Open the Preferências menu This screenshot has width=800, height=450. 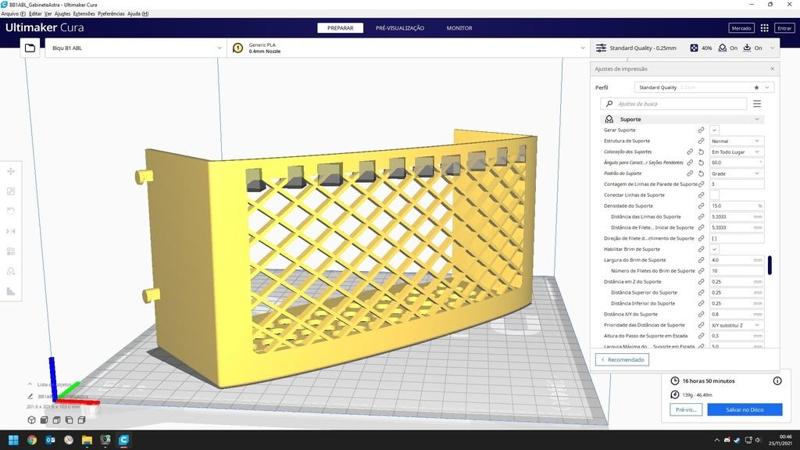pos(111,14)
